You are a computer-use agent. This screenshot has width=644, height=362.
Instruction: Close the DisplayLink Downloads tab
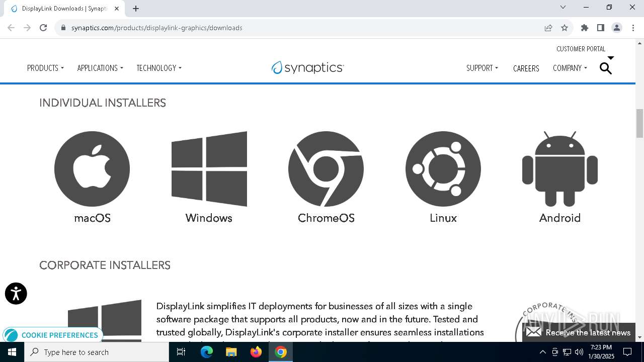[x=117, y=9]
